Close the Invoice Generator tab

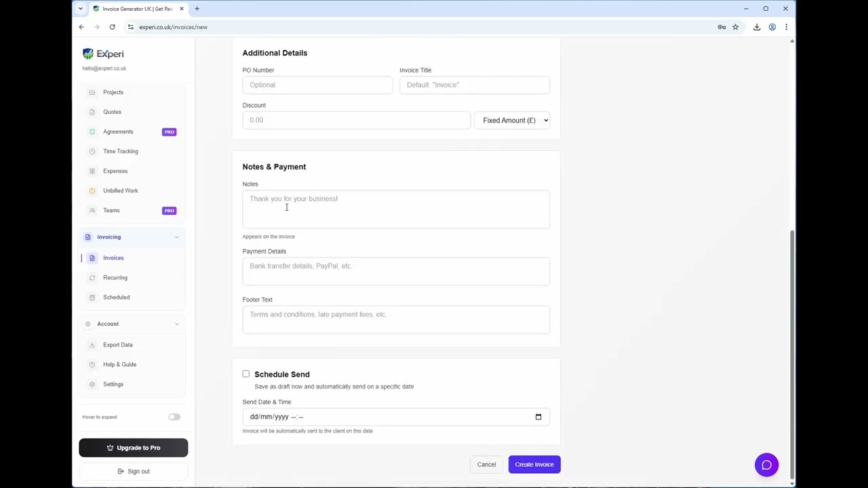click(x=181, y=9)
